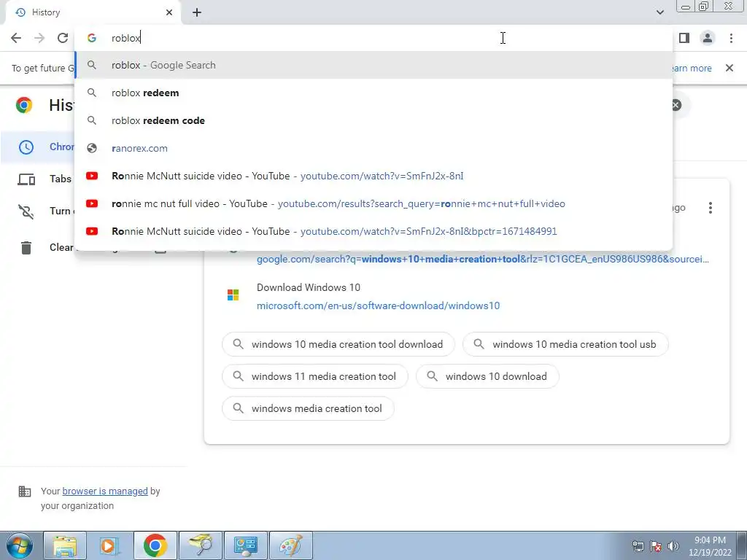
Task: Reload the page with refresh icon
Action: tap(63, 38)
